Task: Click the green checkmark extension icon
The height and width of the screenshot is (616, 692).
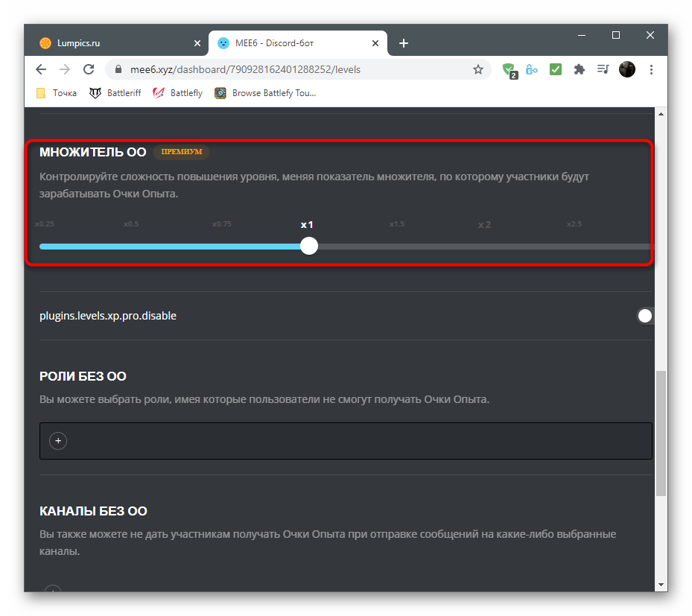Action: 556,69
